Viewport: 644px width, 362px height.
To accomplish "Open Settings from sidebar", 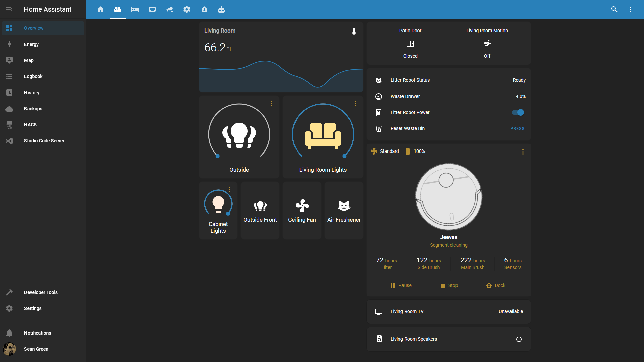I will pos(43,308).
